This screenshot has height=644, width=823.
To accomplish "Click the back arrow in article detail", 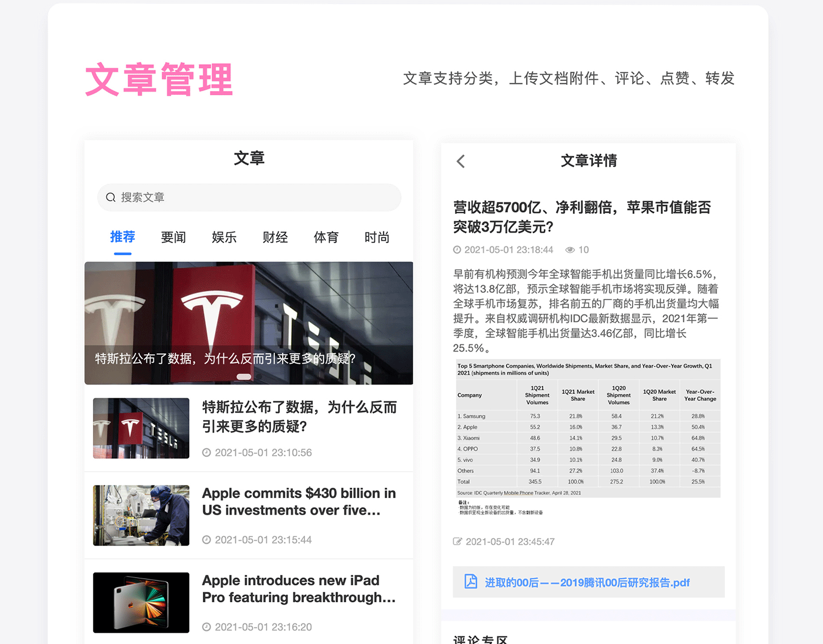I will pyautogui.click(x=461, y=161).
